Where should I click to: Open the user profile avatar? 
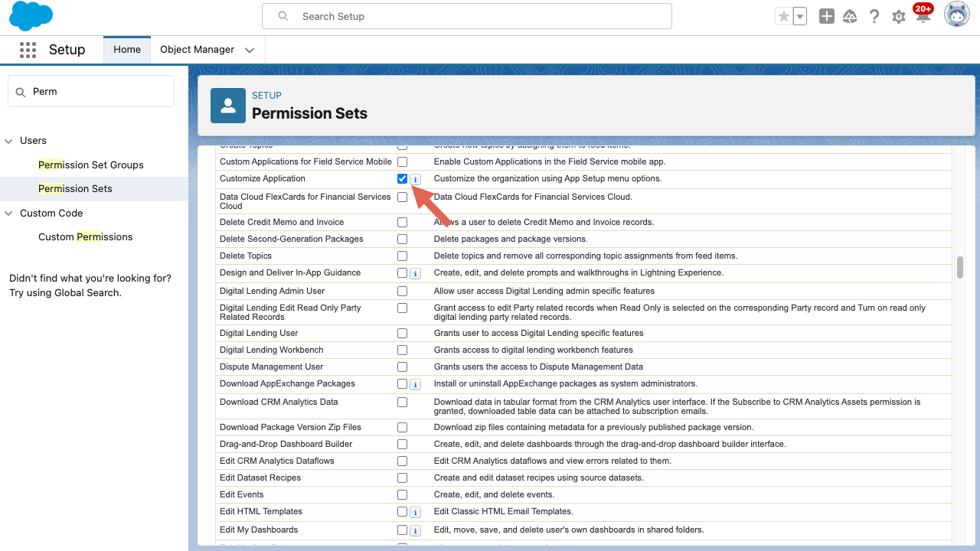click(957, 15)
